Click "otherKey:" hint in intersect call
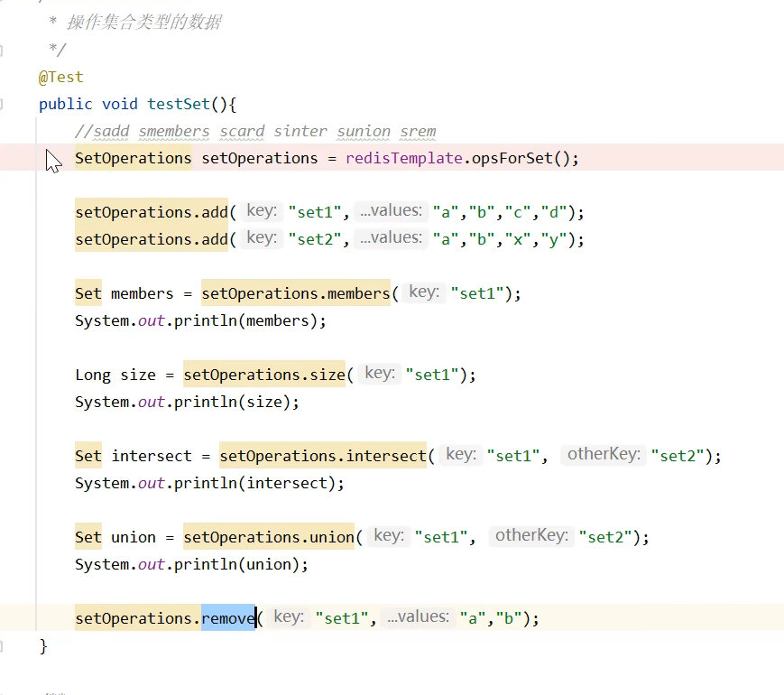Image resolution: width=784 pixels, height=695 pixels. pyautogui.click(x=604, y=455)
